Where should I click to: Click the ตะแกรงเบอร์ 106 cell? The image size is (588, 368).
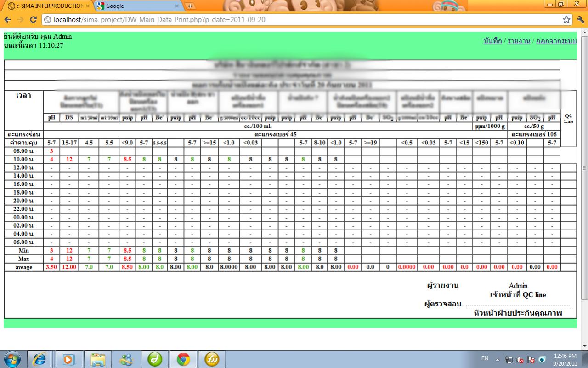point(534,134)
